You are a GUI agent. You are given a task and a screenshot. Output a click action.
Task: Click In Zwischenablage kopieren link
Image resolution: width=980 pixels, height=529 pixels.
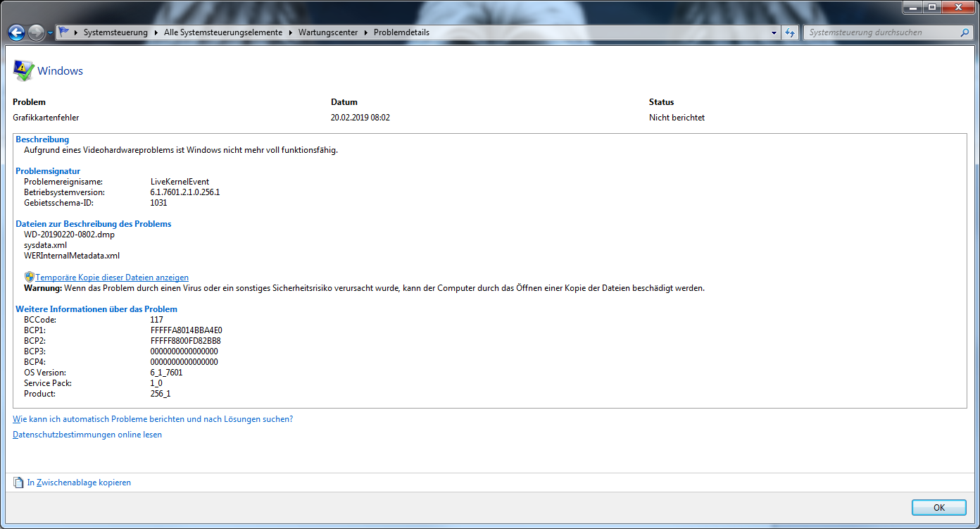click(79, 483)
